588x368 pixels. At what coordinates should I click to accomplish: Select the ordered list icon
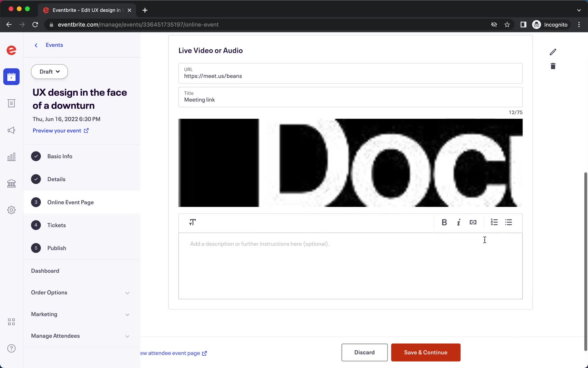coord(494,222)
